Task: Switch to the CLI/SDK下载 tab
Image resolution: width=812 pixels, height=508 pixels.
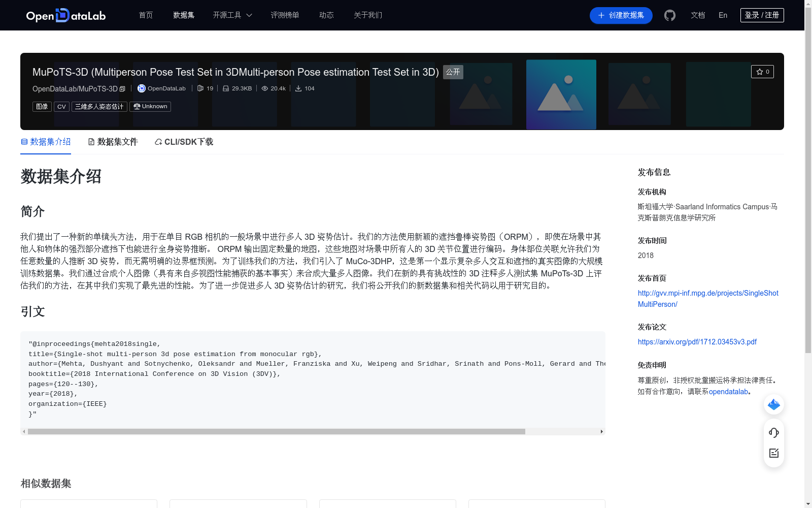Action: click(x=184, y=142)
